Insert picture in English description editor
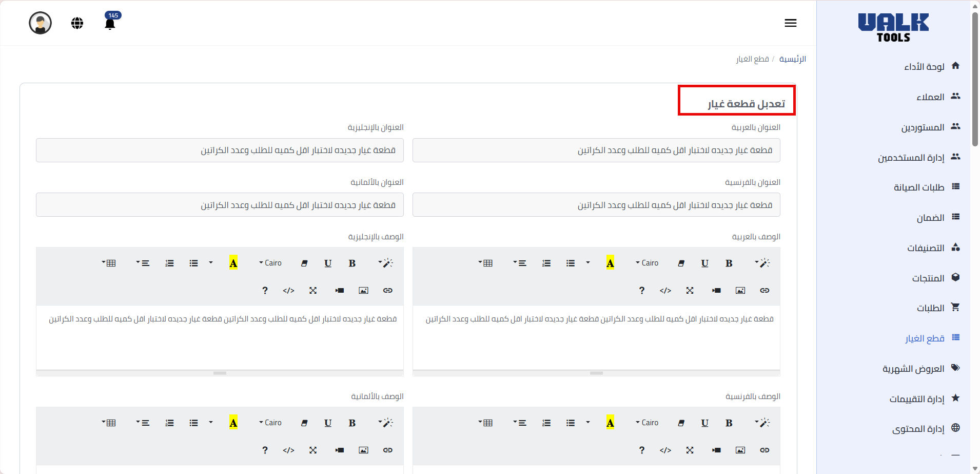The width and height of the screenshot is (980, 474). (x=363, y=291)
